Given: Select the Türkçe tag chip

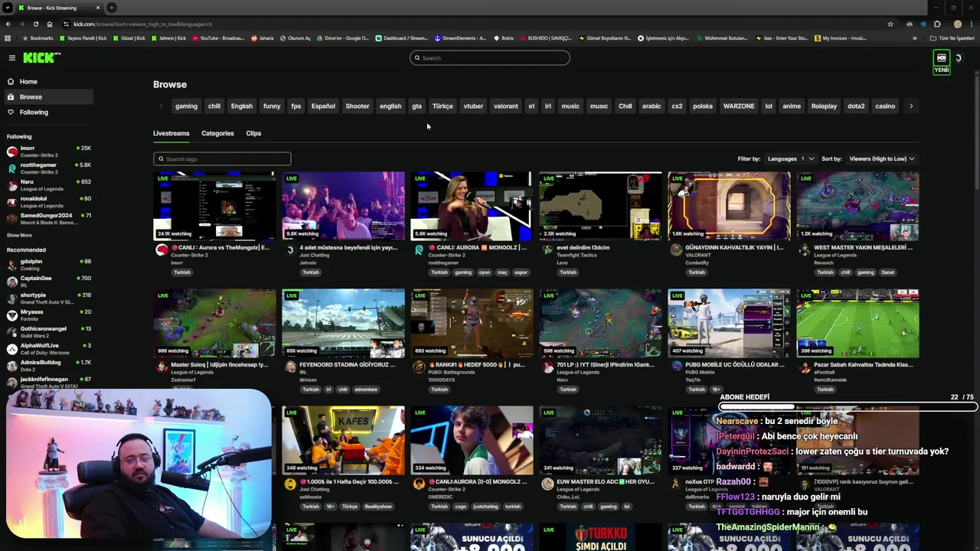Looking at the screenshot, I should (443, 106).
